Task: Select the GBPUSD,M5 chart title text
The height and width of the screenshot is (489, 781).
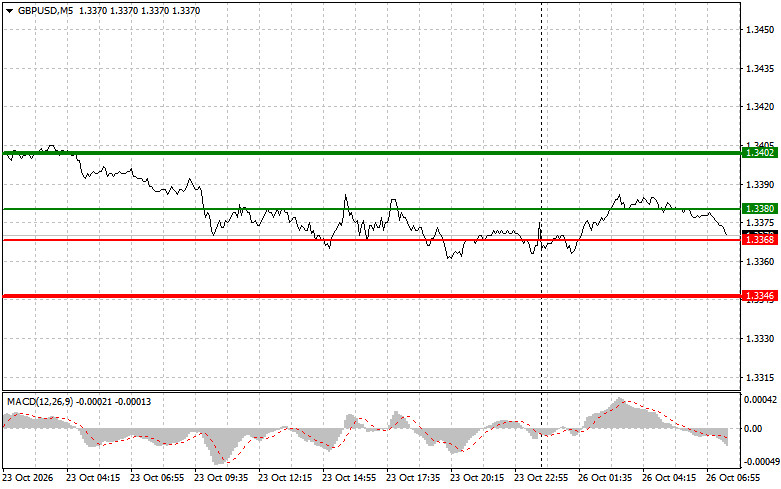Action: click(45, 10)
